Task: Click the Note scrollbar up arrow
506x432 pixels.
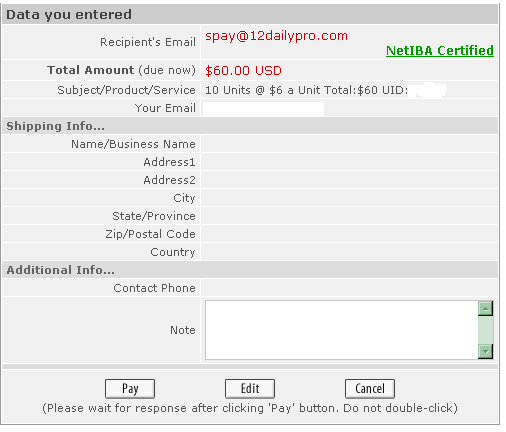Action: pyautogui.click(x=485, y=308)
